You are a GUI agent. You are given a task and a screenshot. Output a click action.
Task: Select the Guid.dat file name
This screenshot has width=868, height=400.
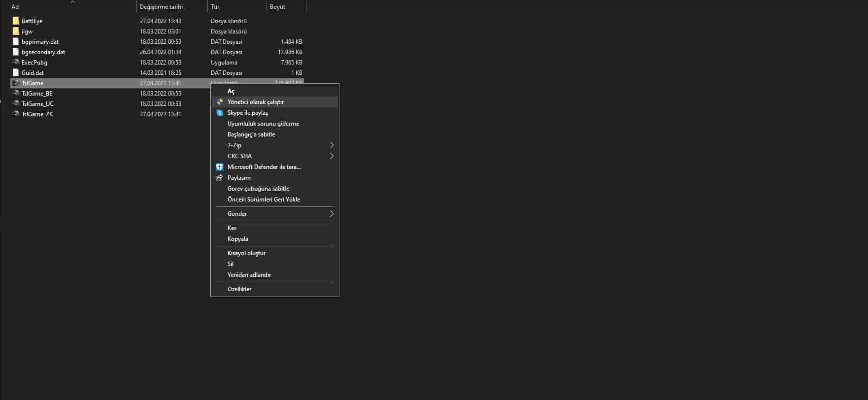[x=33, y=73]
